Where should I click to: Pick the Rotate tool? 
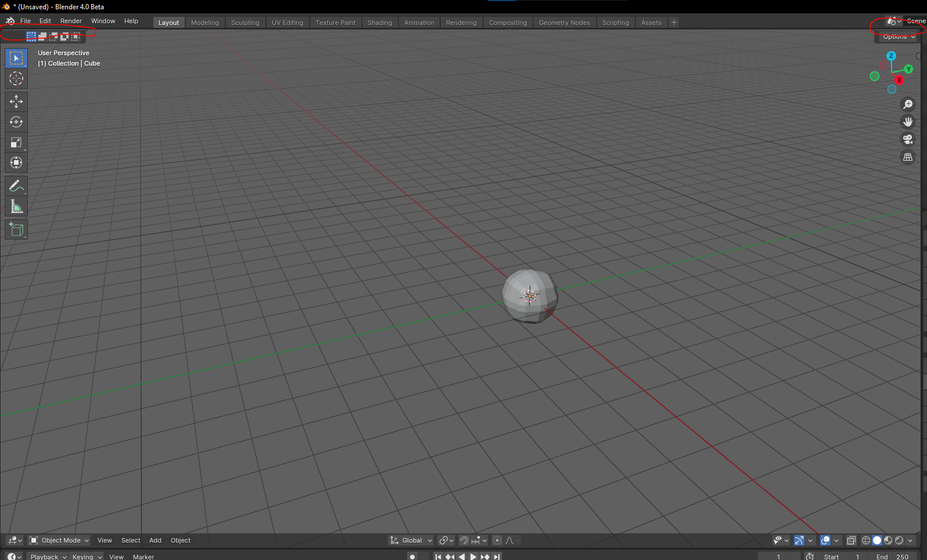pos(16,122)
